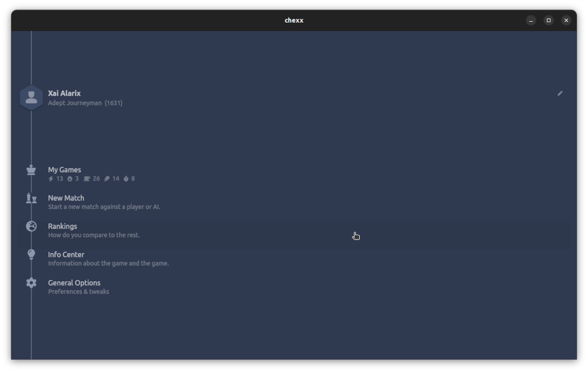The width and height of the screenshot is (588, 372).
Task: Open settings with the gear icon
Action: click(x=31, y=283)
